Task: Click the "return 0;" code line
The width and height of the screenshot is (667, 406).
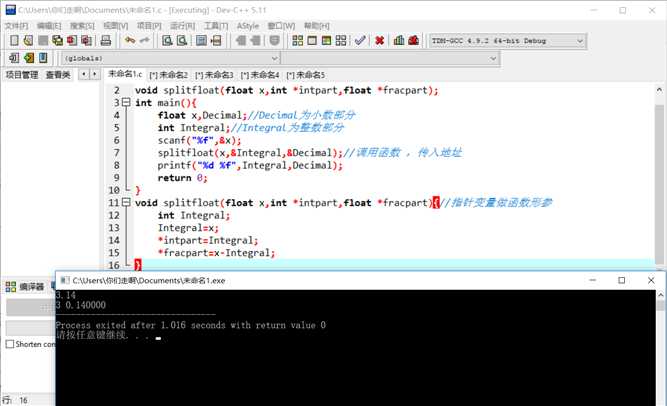Action: pos(182,177)
